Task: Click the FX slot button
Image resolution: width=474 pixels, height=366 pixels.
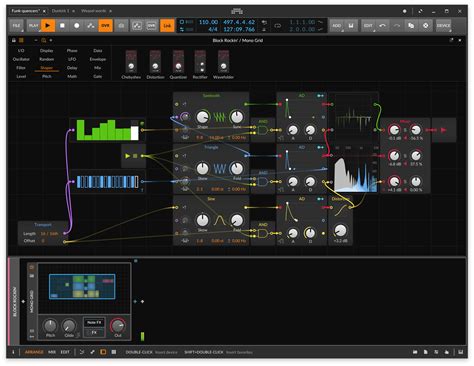Action: 94,333
